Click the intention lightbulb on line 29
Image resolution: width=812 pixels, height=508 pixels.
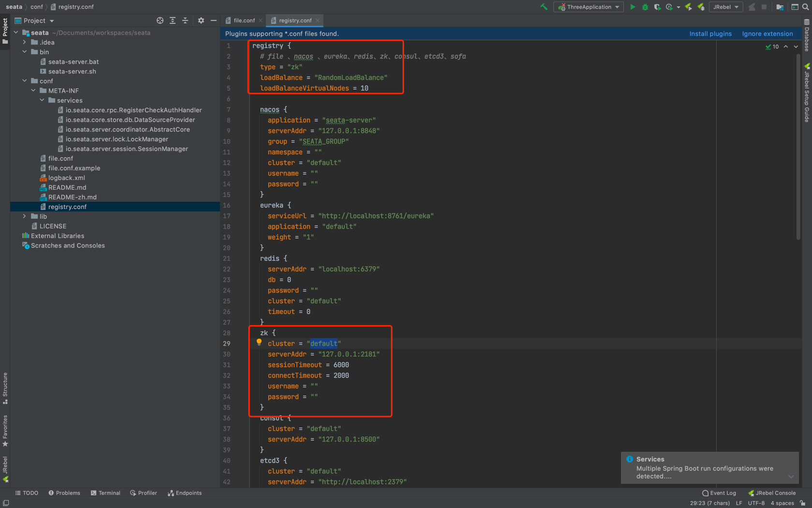259,342
